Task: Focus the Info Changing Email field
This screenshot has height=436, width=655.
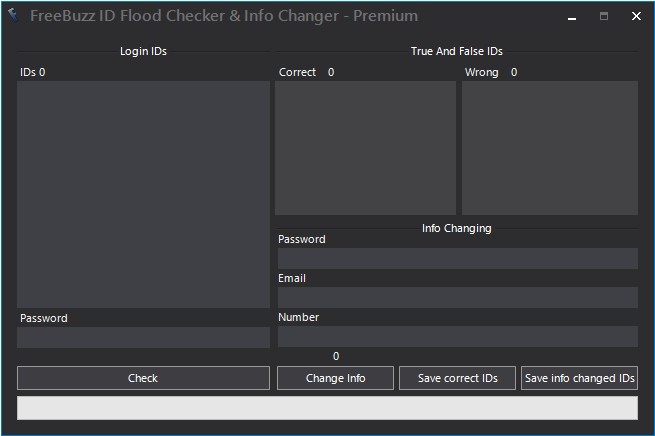Action: tap(458, 297)
